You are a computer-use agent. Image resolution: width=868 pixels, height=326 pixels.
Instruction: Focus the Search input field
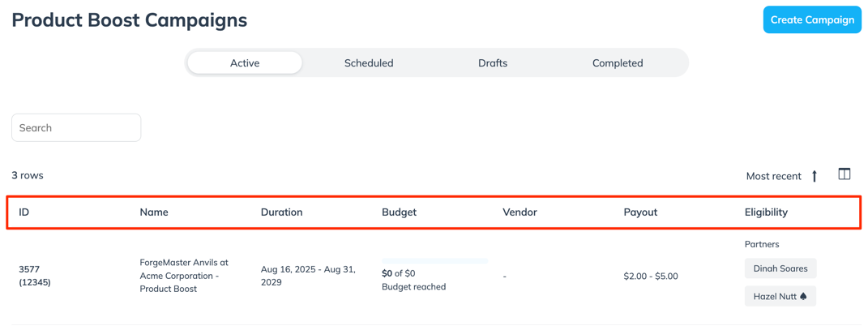(76, 128)
